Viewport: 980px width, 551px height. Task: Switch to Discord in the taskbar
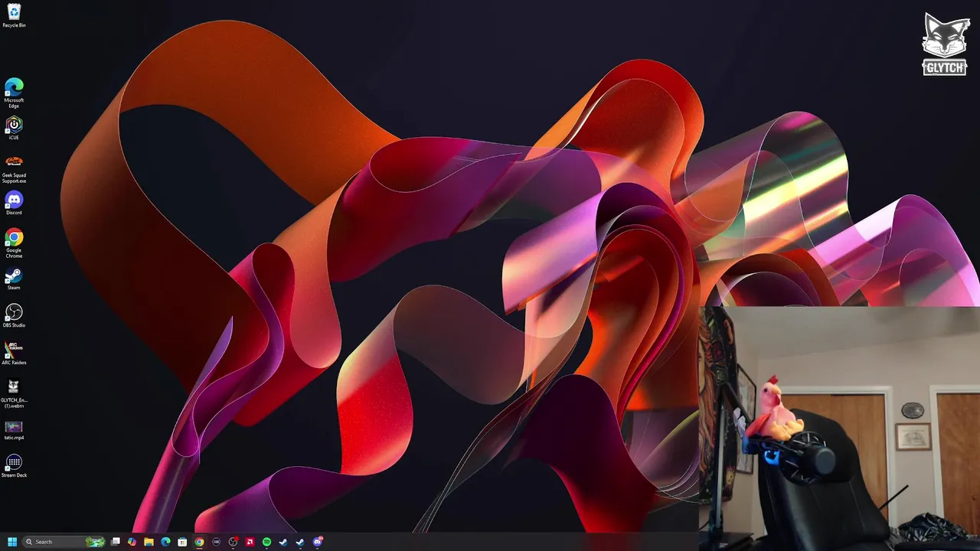pyautogui.click(x=318, y=542)
